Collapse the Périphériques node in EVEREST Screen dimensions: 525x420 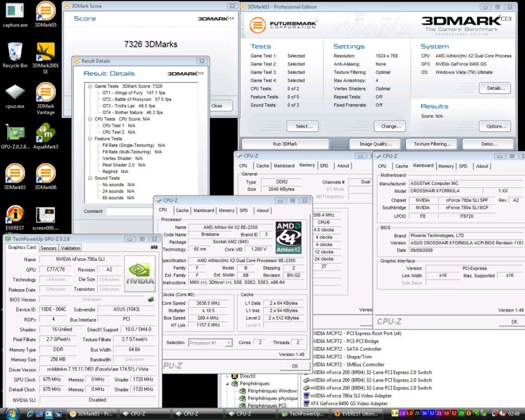click(228, 384)
